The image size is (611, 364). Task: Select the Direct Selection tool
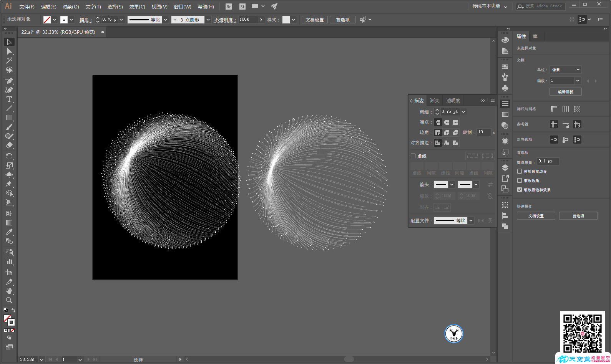click(9, 51)
